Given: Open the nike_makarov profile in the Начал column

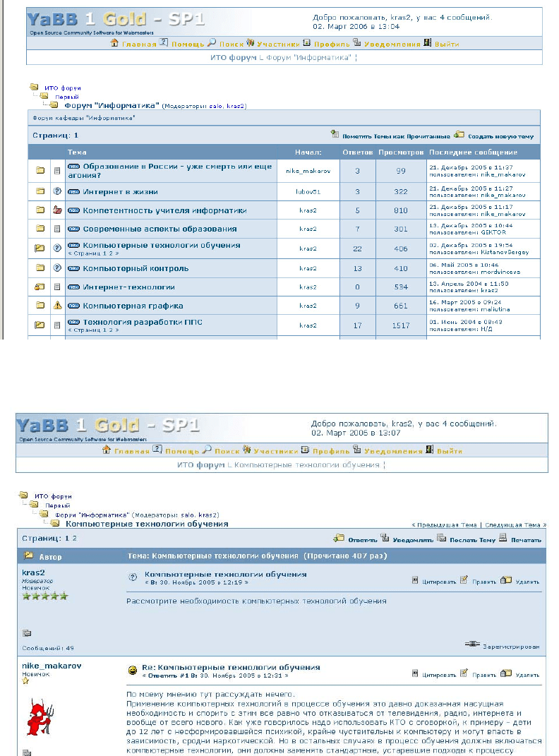Looking at the screenshot, I should pyautogui.click(x=308, y=171).
